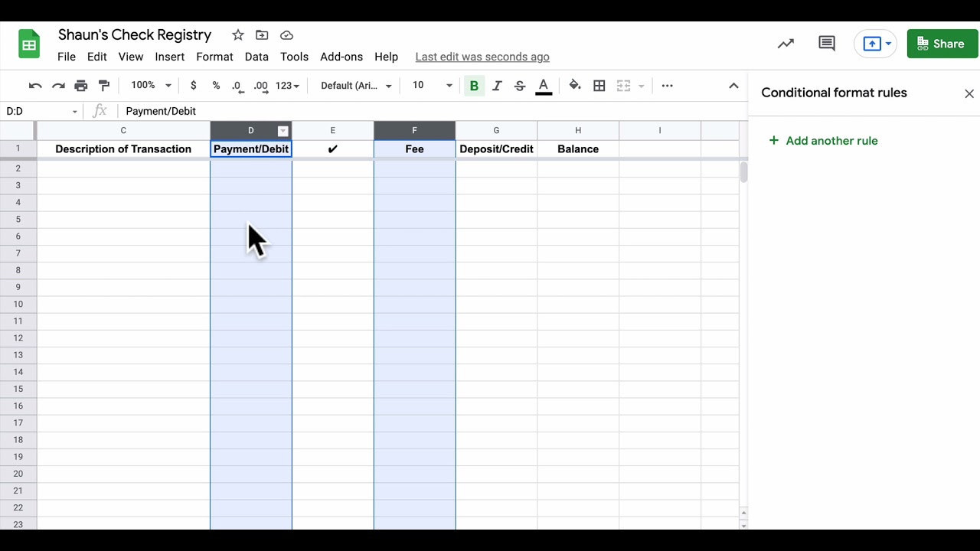Select column G header
This screenshot has width=980, height=551.
(x=496, y=130)
